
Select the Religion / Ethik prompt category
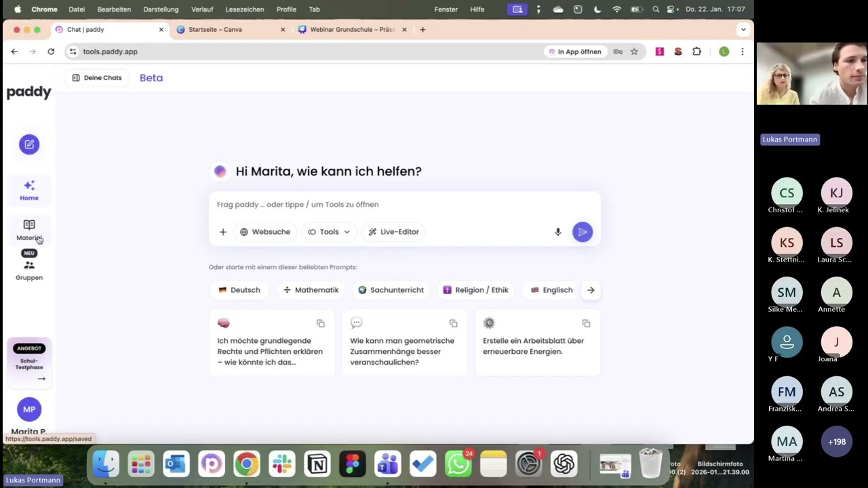point(475,290)
